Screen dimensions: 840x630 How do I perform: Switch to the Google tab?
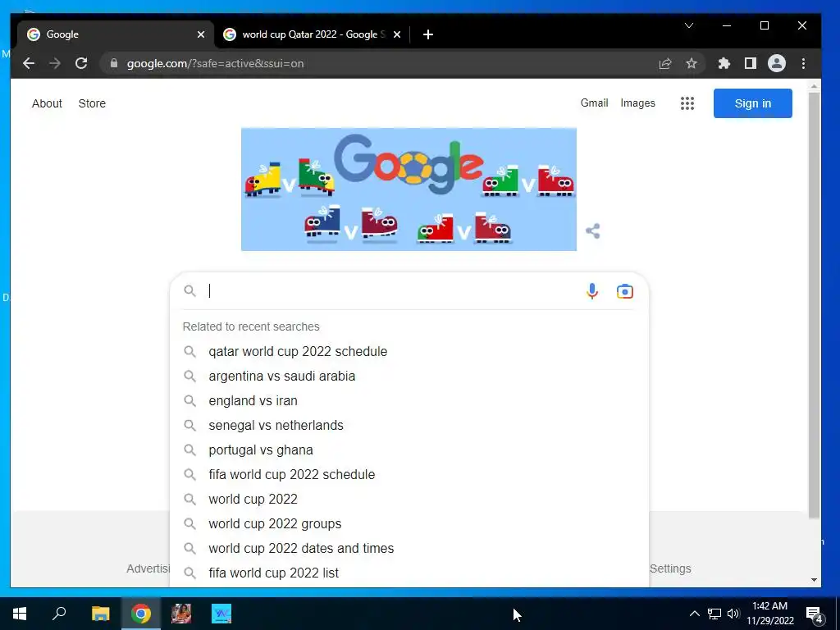(115, 34)
